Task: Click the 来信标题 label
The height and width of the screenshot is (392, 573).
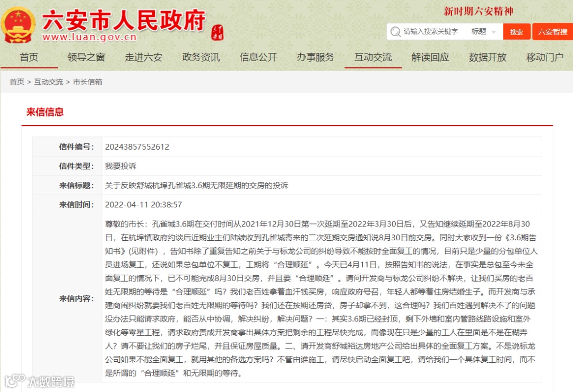Action: (x=76, y=186)
